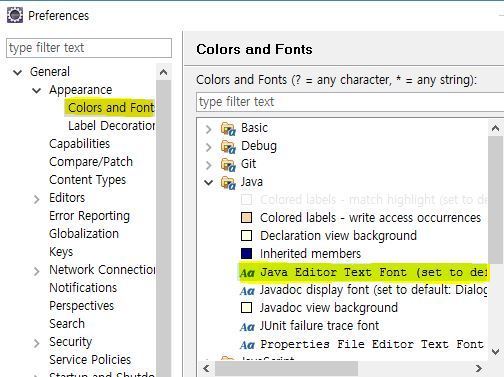Select the JUnit failure trace font entry
Image resolution: width=504 pixels, height=377 pixels.
[x=319, y=326]
